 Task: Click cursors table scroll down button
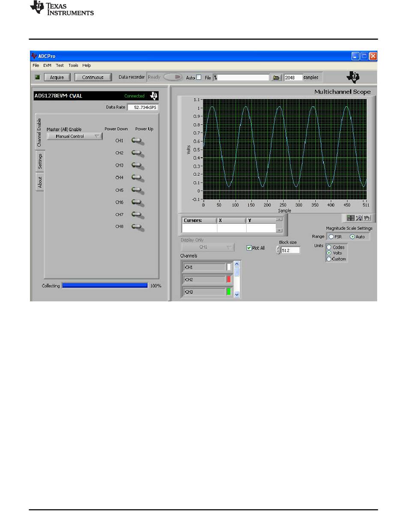(280, 230)
